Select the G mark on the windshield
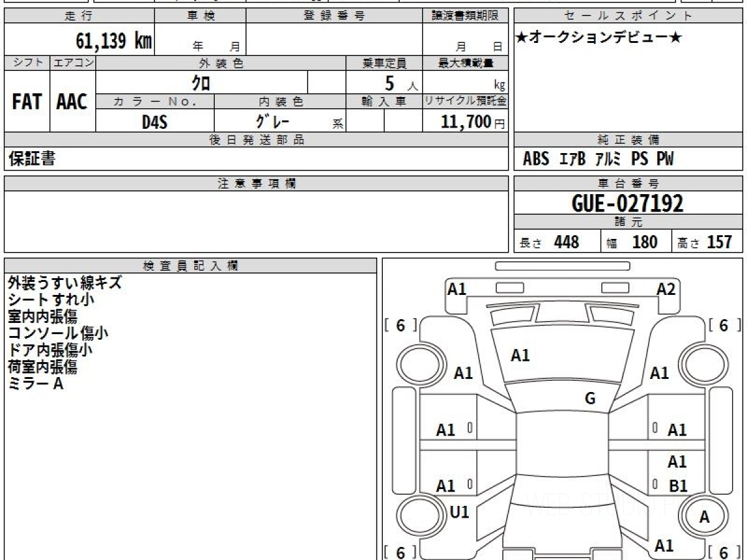This screenshot has width=747, height=560. coord(590,399)
